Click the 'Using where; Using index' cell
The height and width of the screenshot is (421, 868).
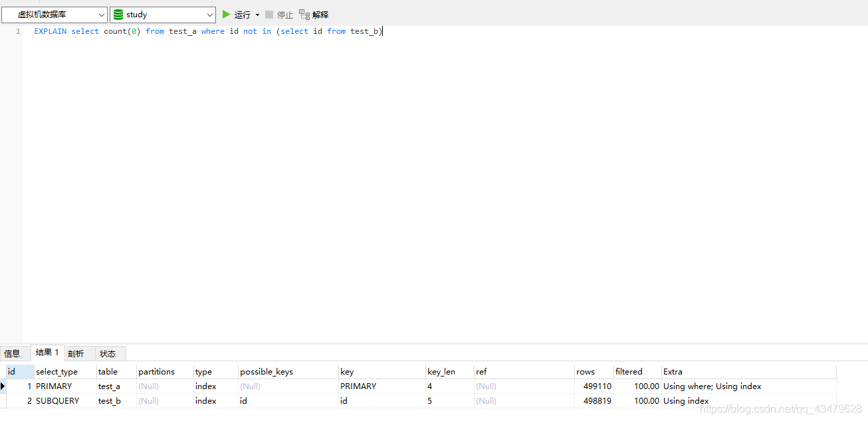pos(748,386)
